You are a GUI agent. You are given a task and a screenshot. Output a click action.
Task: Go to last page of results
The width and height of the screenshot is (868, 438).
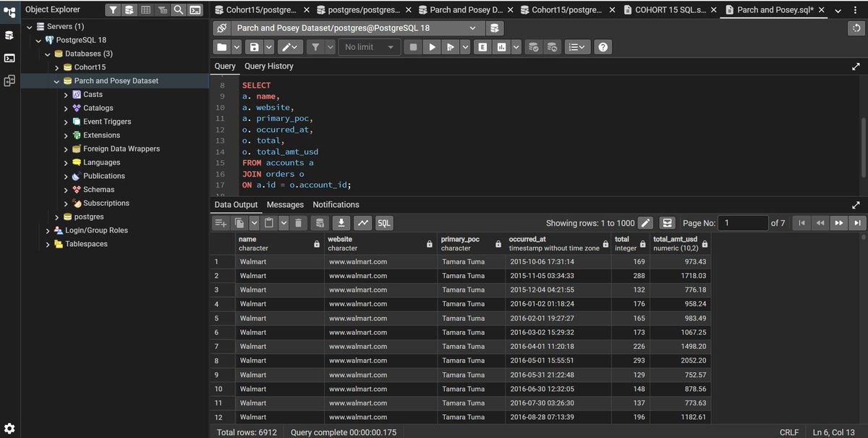(x=857, y=223)
